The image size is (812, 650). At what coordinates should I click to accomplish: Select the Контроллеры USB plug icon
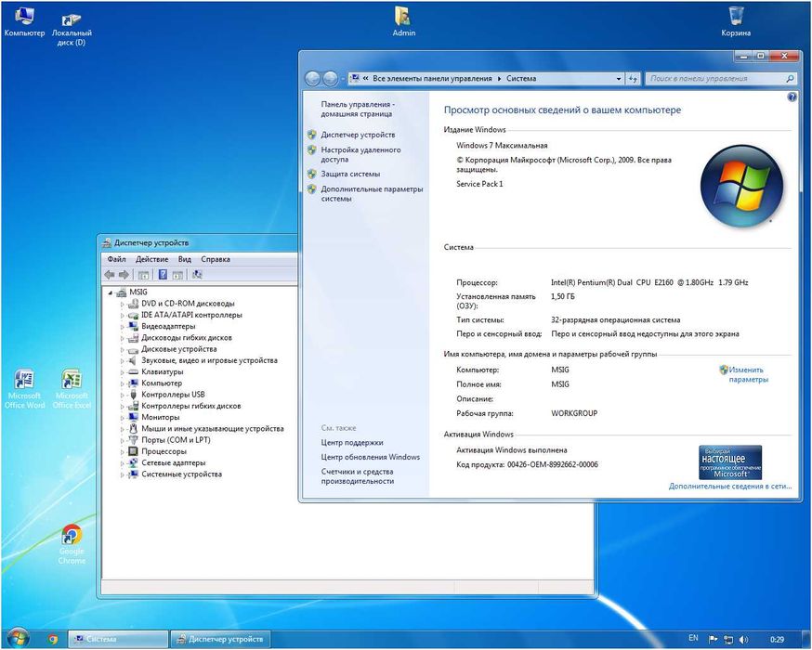click(134, 395)
